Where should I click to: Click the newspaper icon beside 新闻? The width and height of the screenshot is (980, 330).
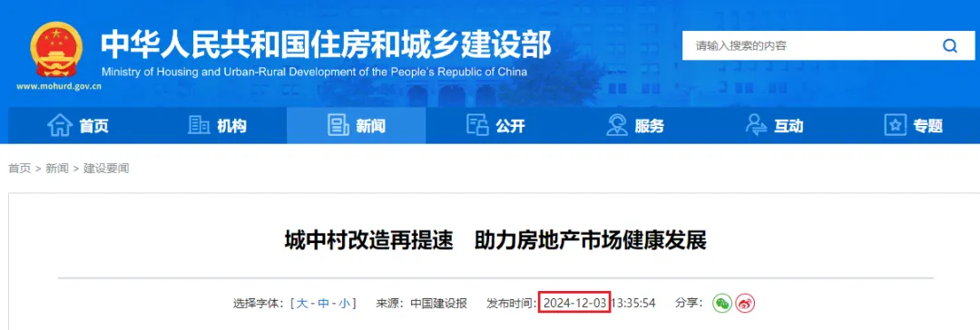point(338,126)
